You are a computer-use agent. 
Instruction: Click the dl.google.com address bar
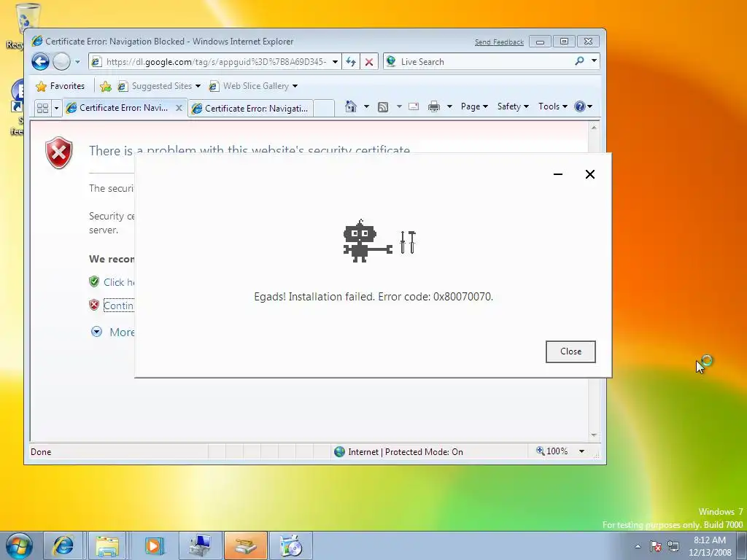coord(210,62)
